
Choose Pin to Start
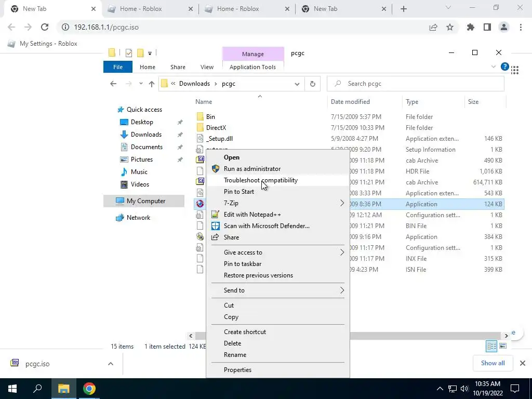[x=239, y=191]
